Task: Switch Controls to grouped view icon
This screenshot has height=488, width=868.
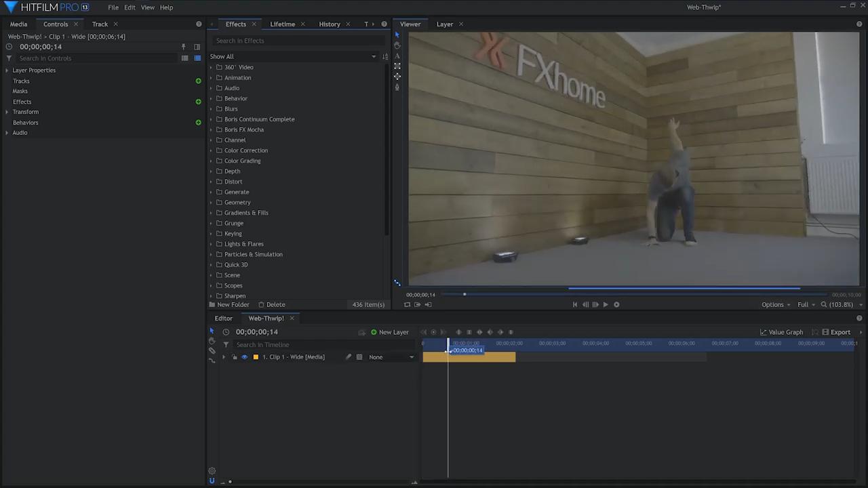Action: tap(197, 58)
